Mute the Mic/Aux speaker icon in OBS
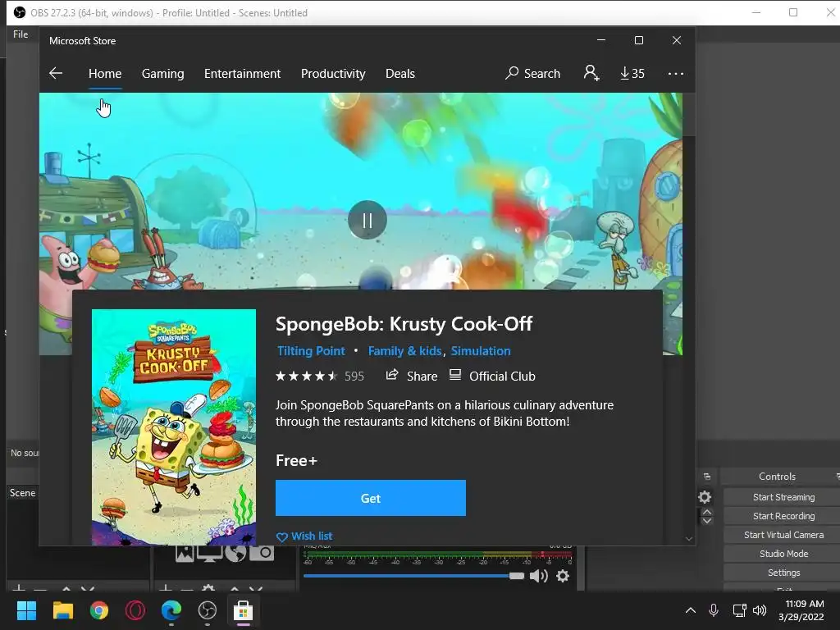Viewport: 840px width, 630px height. [x=538, y=576]
